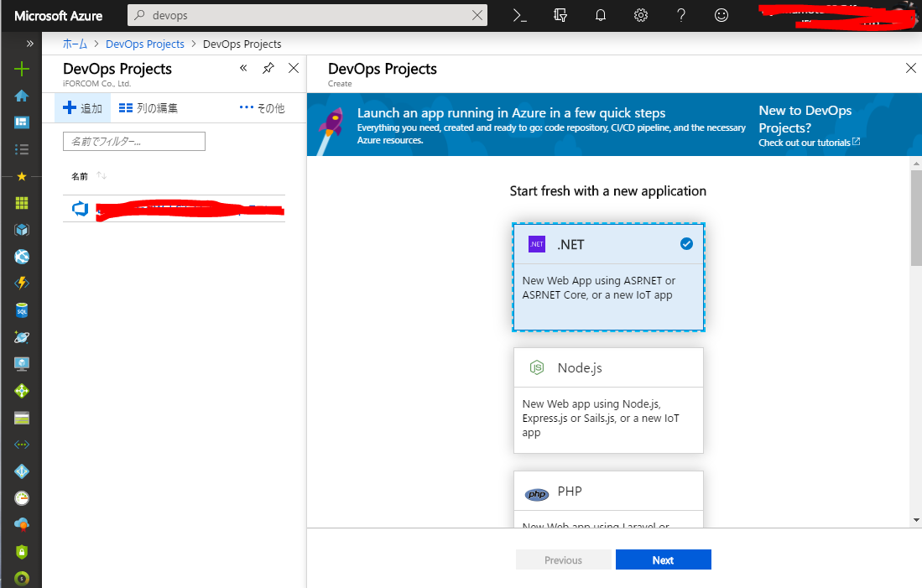
Task: Clear the devops search text with X
Action: click(477, 15)
